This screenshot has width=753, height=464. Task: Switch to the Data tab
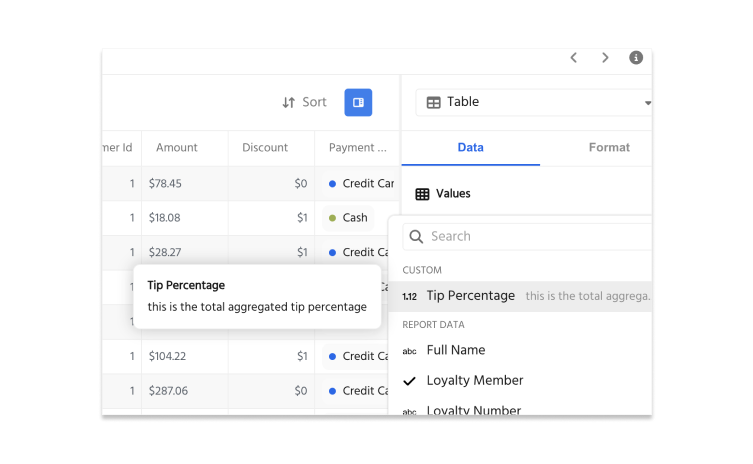[471, 147]
